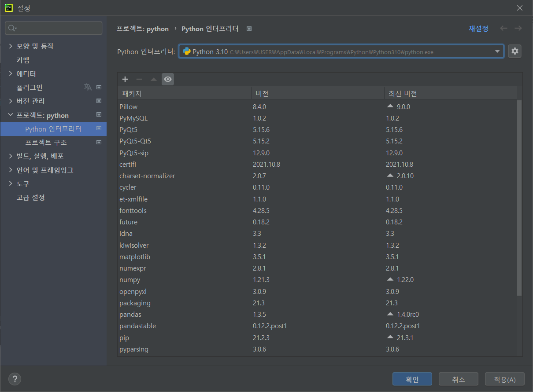This screenshot has height=392, width=533.
Task: Click upgrade arrow beside Pillow 9.0.0
Action: 389,106
